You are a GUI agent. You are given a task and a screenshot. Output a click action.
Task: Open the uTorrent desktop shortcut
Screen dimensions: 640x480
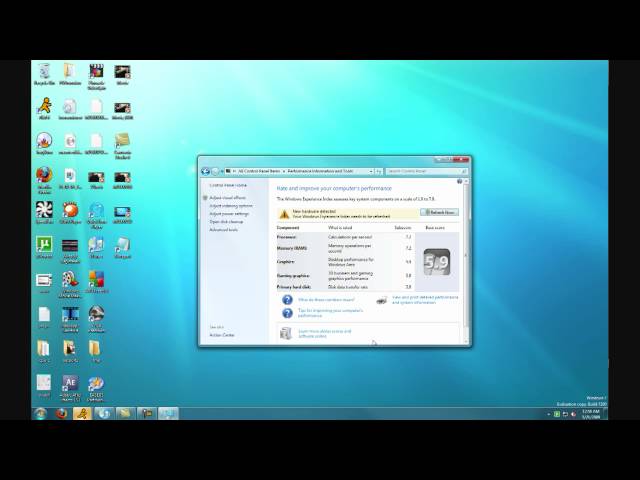click(44, 247)
